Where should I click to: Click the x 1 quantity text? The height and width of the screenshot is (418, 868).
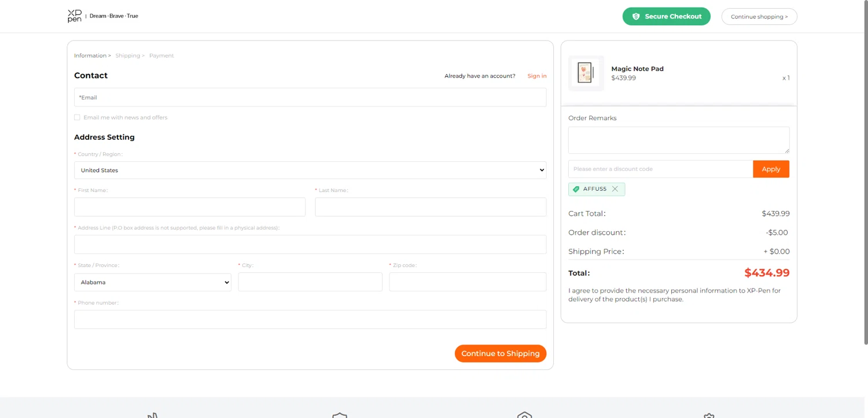786,78
